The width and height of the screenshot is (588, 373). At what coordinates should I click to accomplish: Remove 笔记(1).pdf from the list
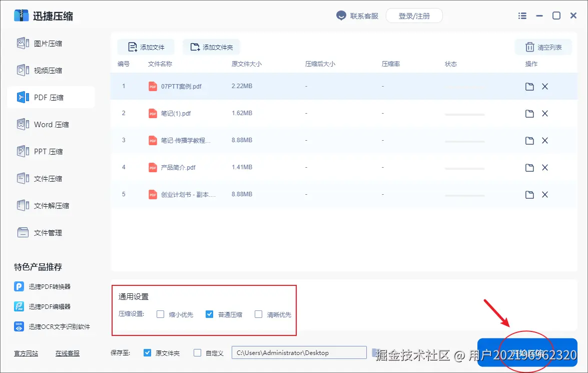click(545, 114)
